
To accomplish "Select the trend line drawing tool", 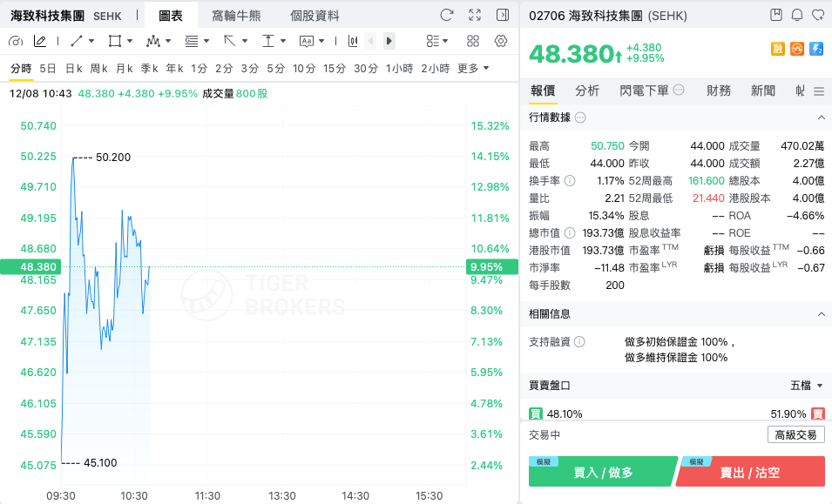I will point(77,41).
